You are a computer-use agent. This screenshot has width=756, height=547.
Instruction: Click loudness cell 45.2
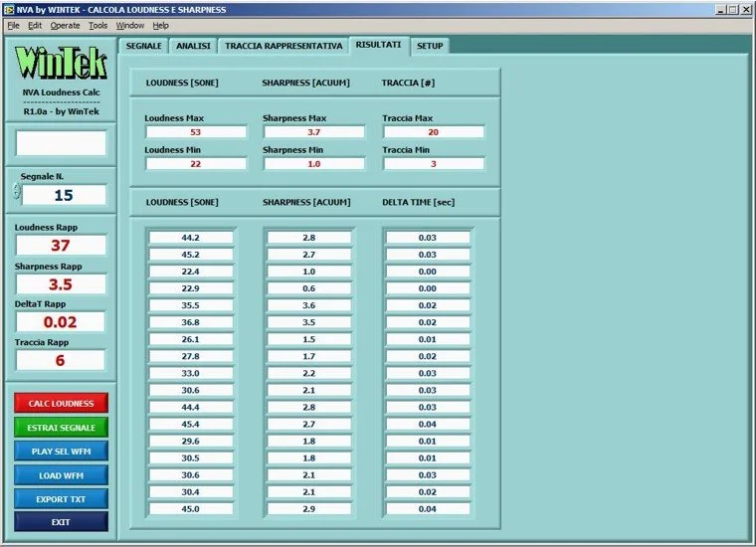point(191,255)
